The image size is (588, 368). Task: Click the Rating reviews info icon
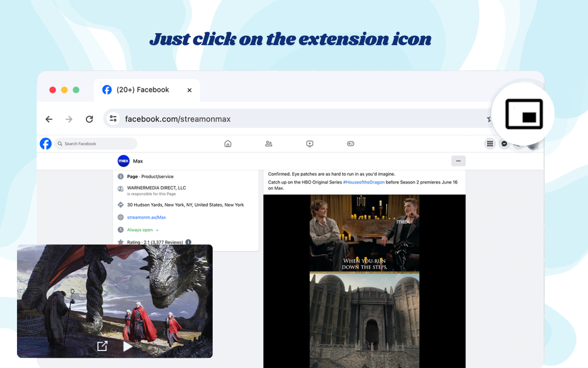point(188,242)
